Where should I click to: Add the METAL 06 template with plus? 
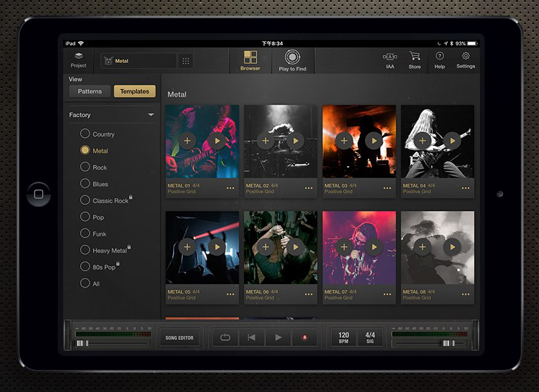point(265,247)
